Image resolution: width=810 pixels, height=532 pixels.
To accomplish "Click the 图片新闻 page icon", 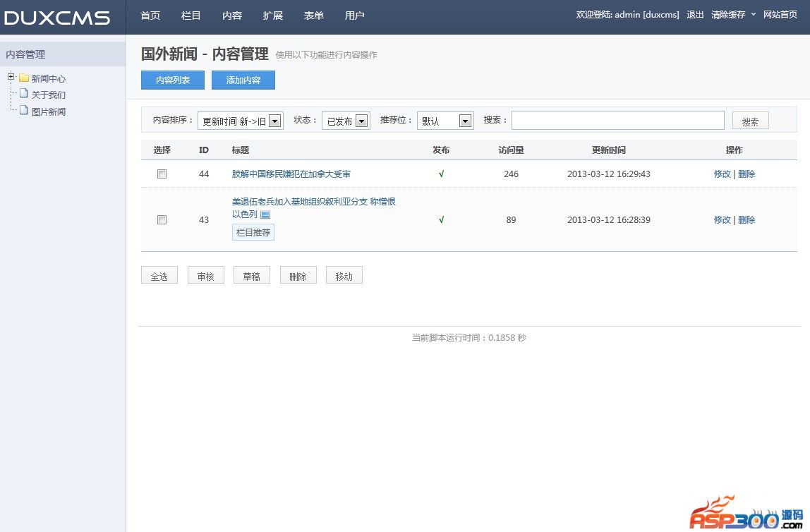I will (24, 110).
